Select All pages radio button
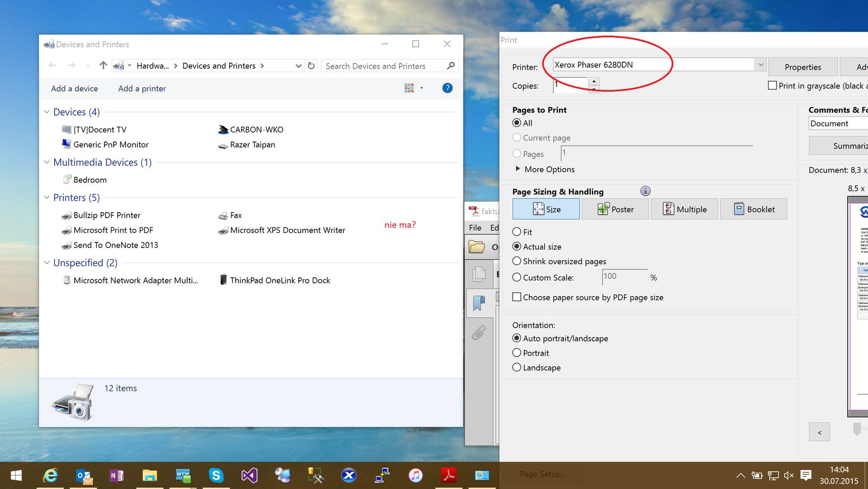The image size is (868, 489). click(516, 123)
